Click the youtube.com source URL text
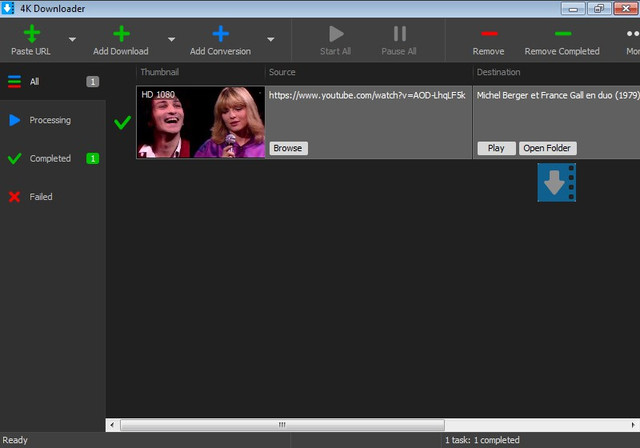 point(367,95)
